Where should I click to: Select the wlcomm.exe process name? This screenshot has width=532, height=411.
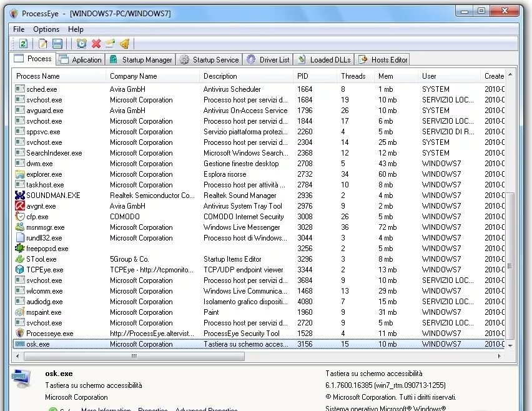44,291
